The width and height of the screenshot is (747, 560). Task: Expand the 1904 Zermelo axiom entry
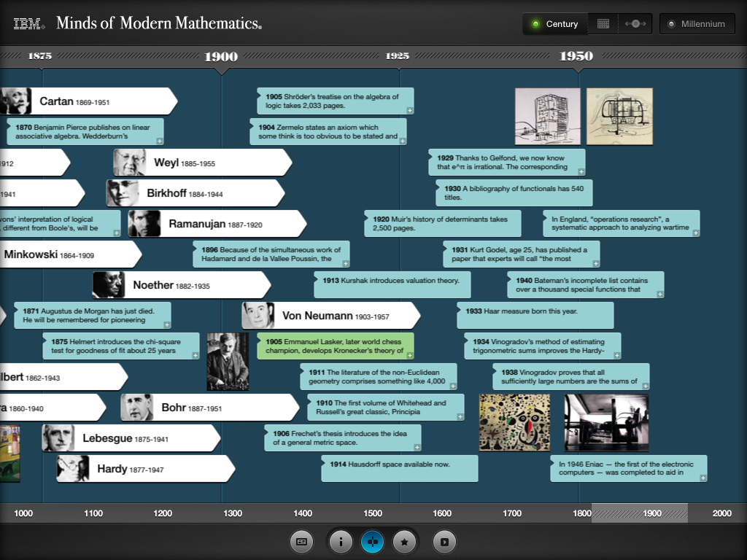tap(403, 141)
